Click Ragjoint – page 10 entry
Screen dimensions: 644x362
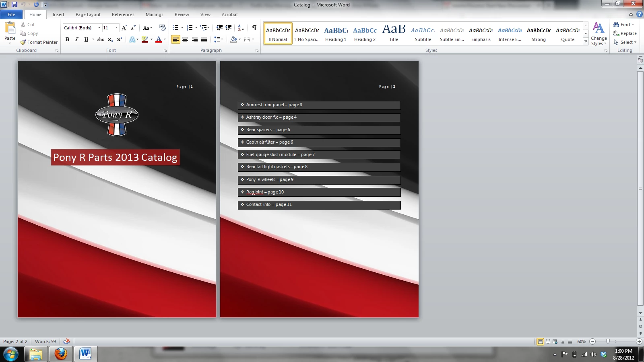point(319,192)
